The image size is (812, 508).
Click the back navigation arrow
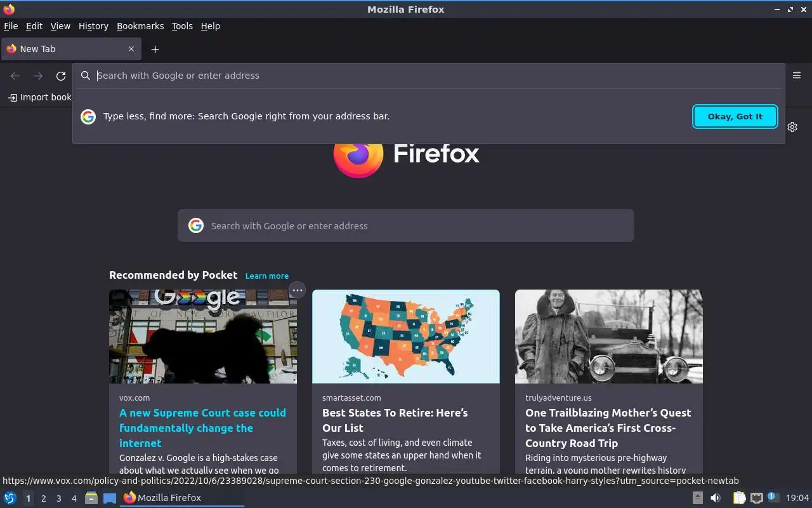click(x=15, y=76)
